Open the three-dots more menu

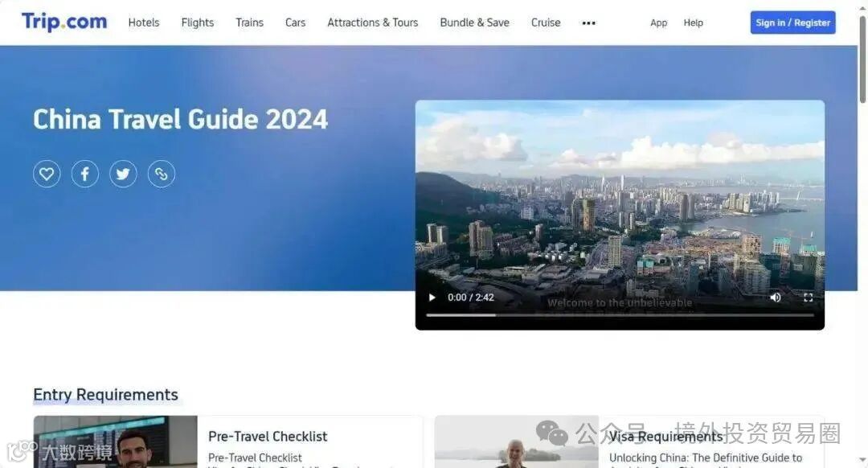589,23
